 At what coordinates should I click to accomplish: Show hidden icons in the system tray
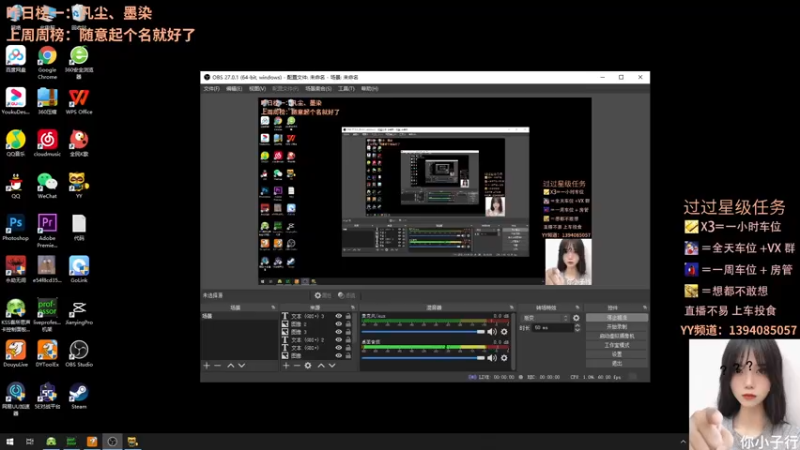pos(683,442)
